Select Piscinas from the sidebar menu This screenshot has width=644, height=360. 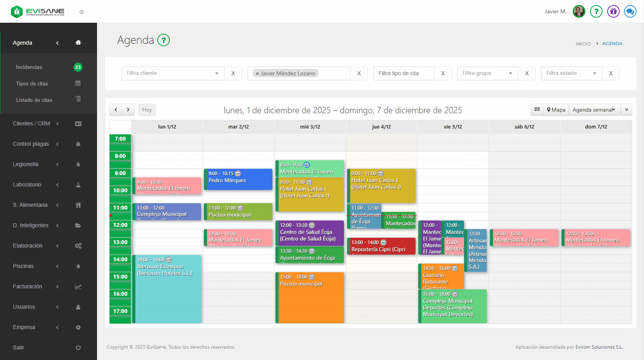[23, 266]
